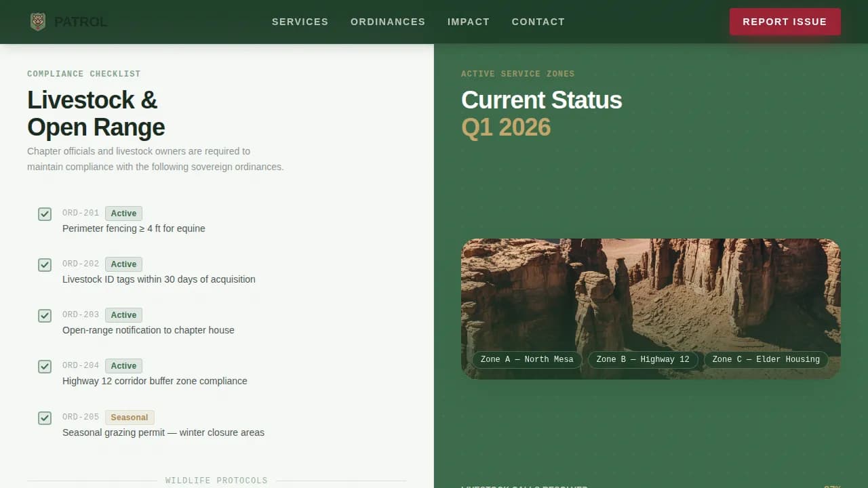Image resolution: width=868 pixels, height=488 pixels.
Task: Open the Services menu item
Action: [300, 22]
